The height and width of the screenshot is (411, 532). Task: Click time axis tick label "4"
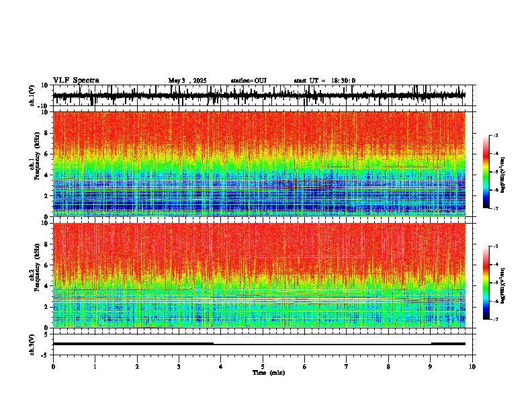coord(221,367)
